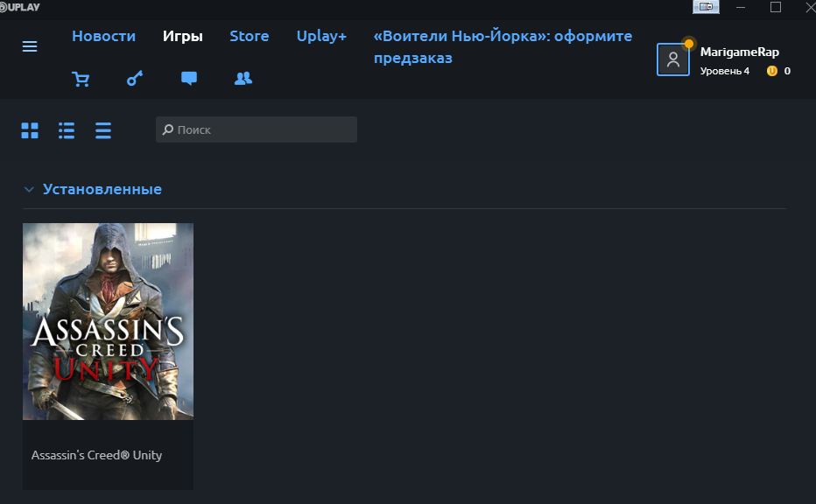Image resolution: width=816 pixels, height=504 pixels.
Task: Click the magnifier search icon
Action: pos(167,129)
